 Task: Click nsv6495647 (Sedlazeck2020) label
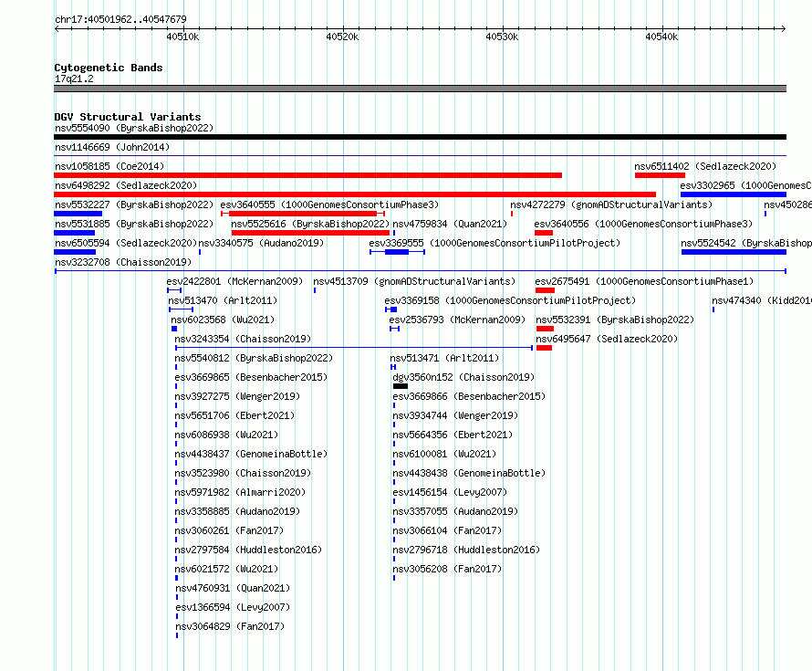pos(607,339)
